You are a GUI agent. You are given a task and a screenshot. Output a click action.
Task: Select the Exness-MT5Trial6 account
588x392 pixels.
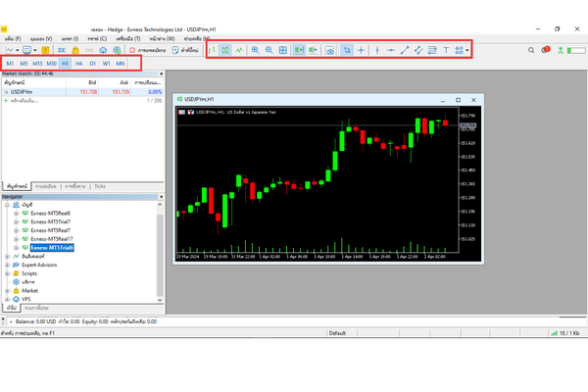pyautogui.click(x=51, y=248)
